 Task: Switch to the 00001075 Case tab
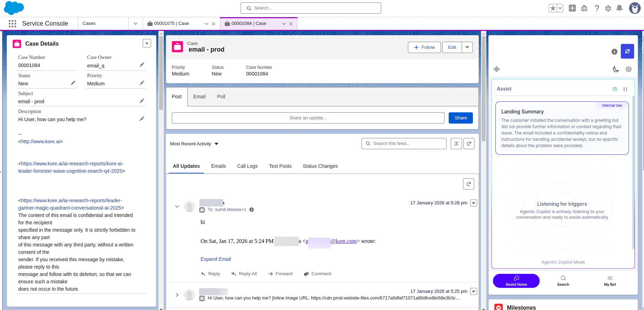171,24
